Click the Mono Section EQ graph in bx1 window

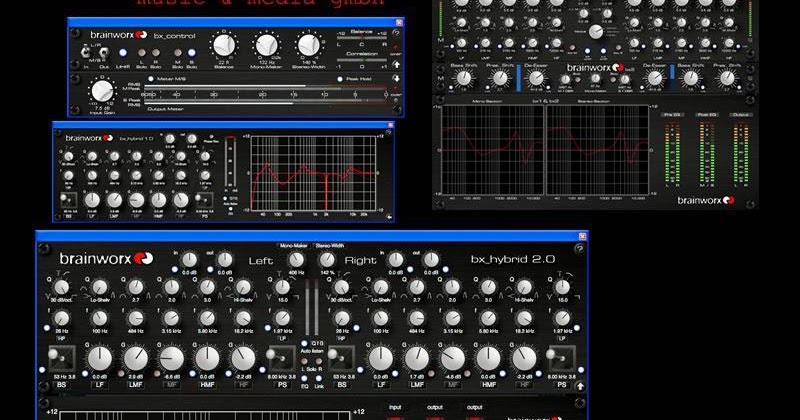[x=493, y=150]
